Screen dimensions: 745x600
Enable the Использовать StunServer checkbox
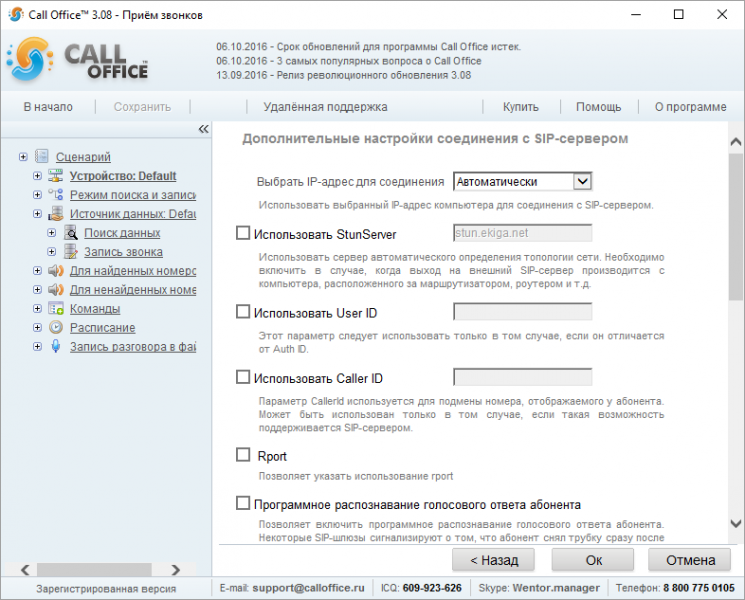[243, 233]
